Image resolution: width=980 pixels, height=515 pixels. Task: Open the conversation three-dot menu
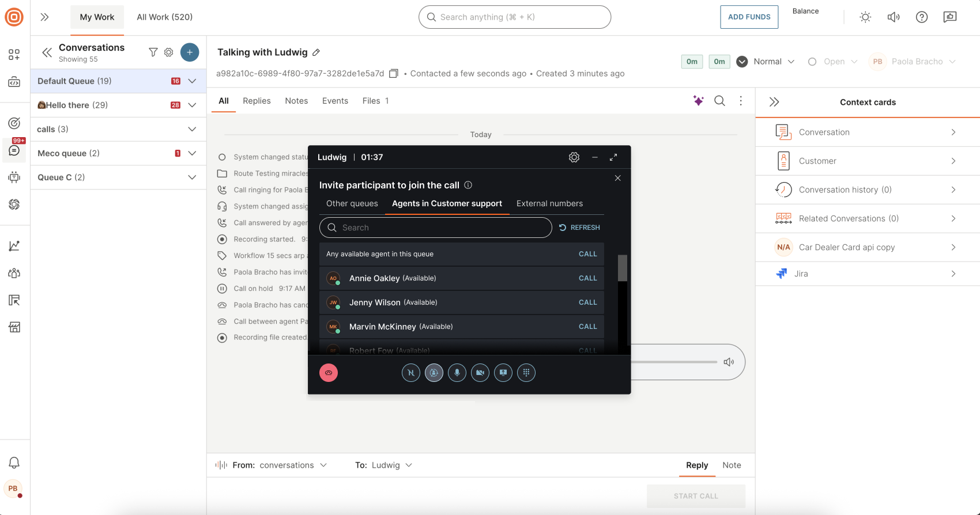(x=741, y=101)
